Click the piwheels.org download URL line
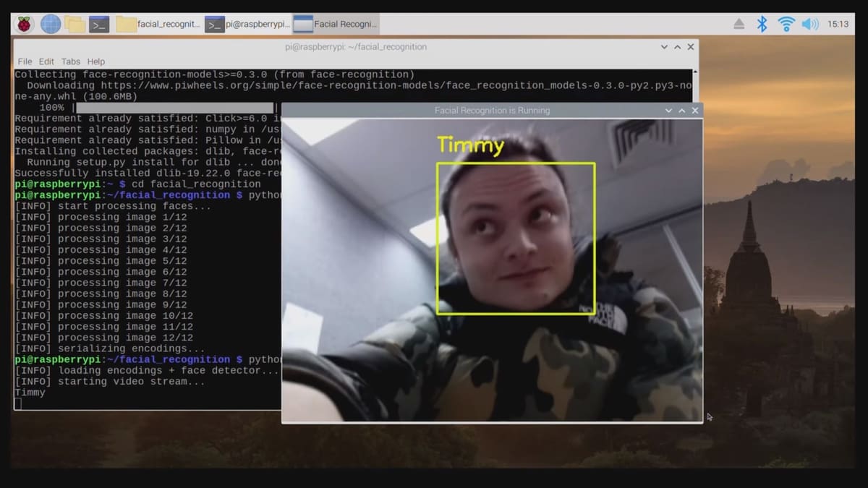The height and width of the screenshot is (488, 868). point(359,85)
